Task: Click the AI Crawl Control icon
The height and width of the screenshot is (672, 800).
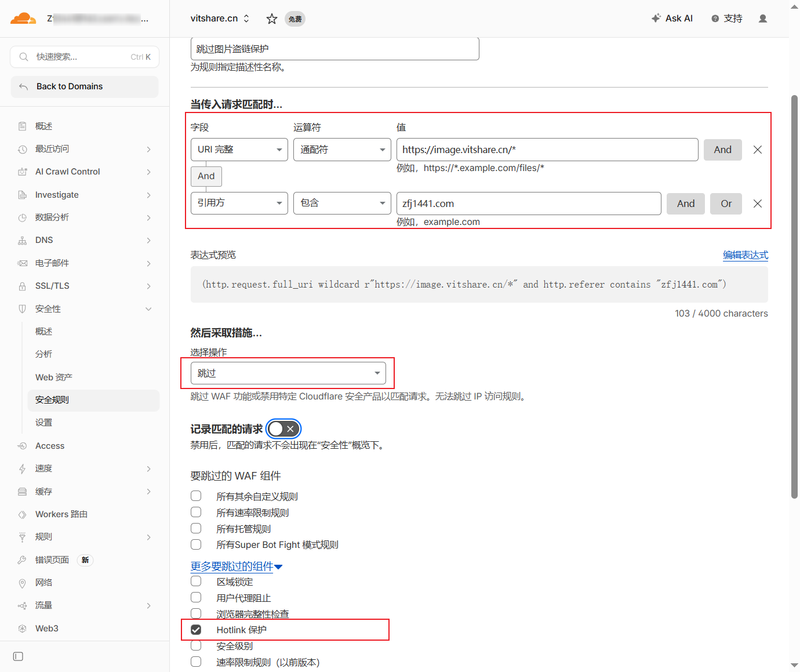Action: tap(23, 172)
